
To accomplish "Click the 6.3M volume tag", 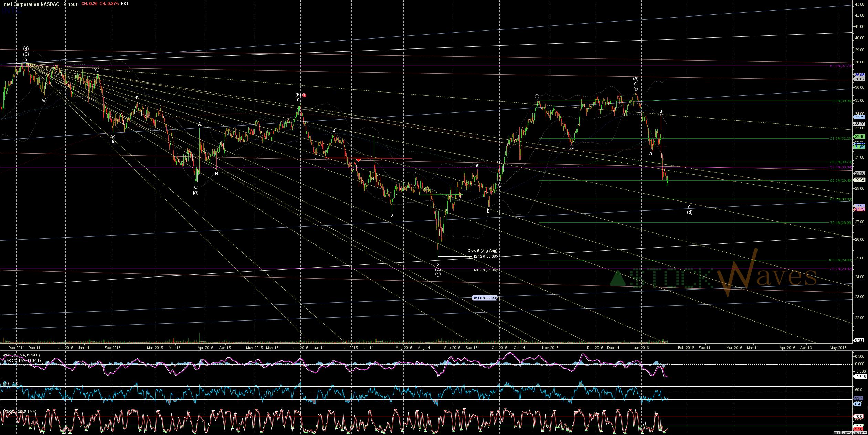I will tap(859, 340).
